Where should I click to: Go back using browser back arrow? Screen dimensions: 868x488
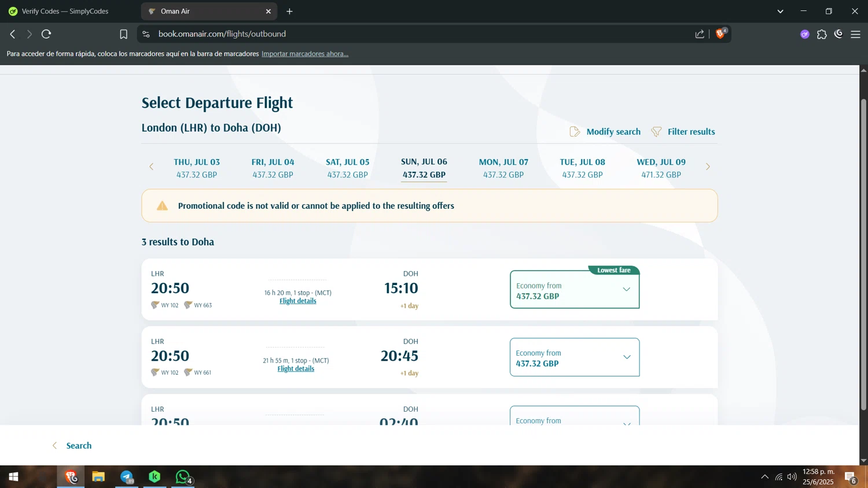pyautogui.click(x=13, y=34)
